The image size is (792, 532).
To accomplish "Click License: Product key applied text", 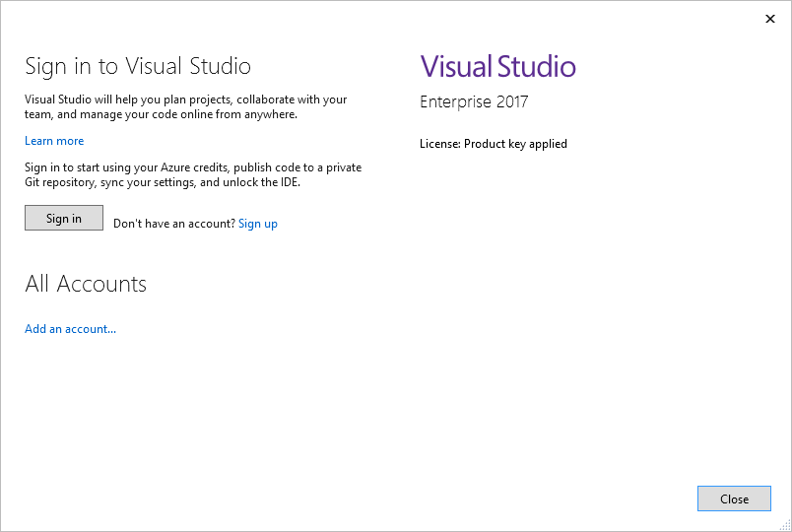I will [493, 144].
